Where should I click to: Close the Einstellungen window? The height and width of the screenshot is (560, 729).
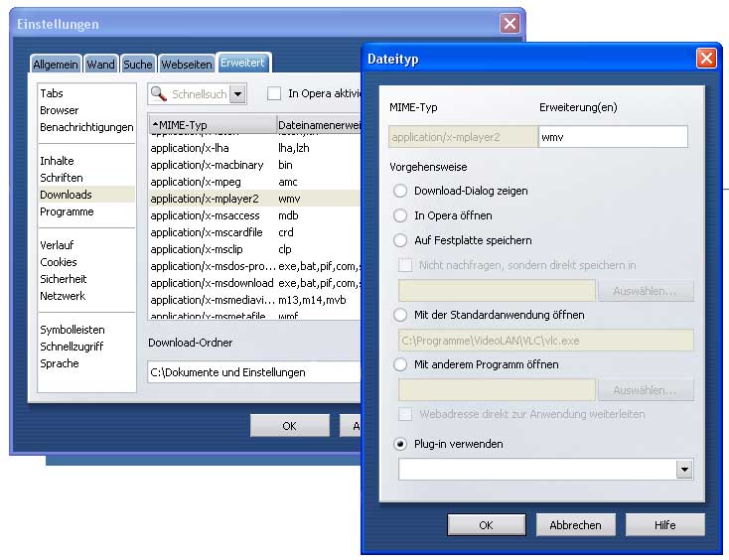point(510,23)
